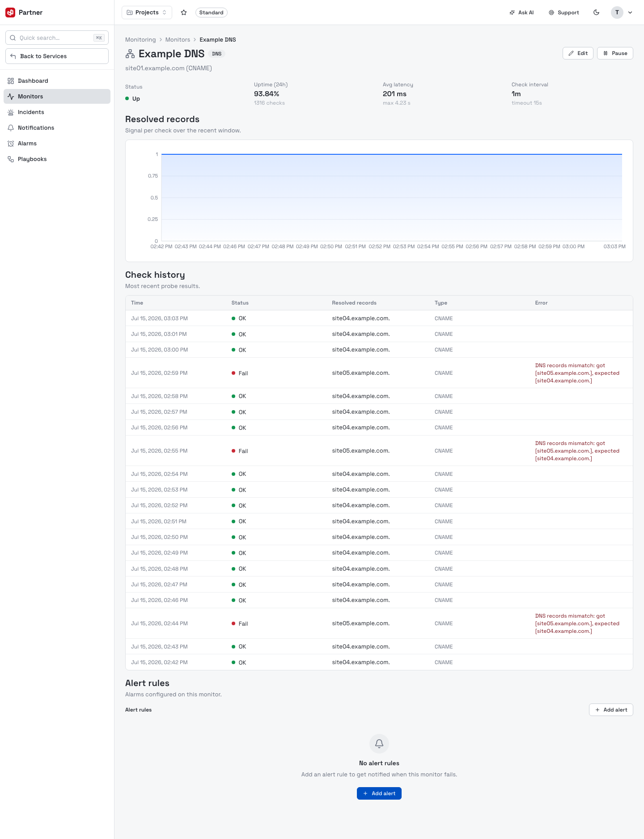Screen dimensions: 644x839
Task: Open the Ask AI assistant
Action: coord(521,13)
